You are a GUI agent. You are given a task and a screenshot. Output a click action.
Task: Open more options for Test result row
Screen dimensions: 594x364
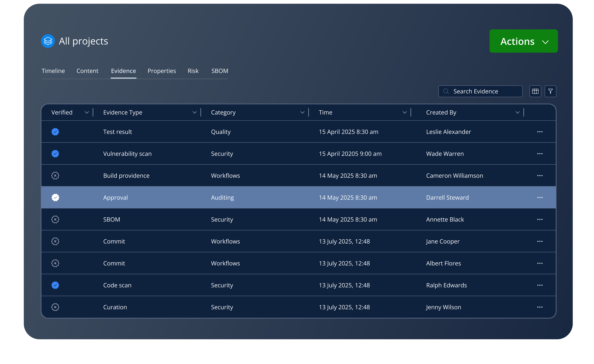point(540,132)
